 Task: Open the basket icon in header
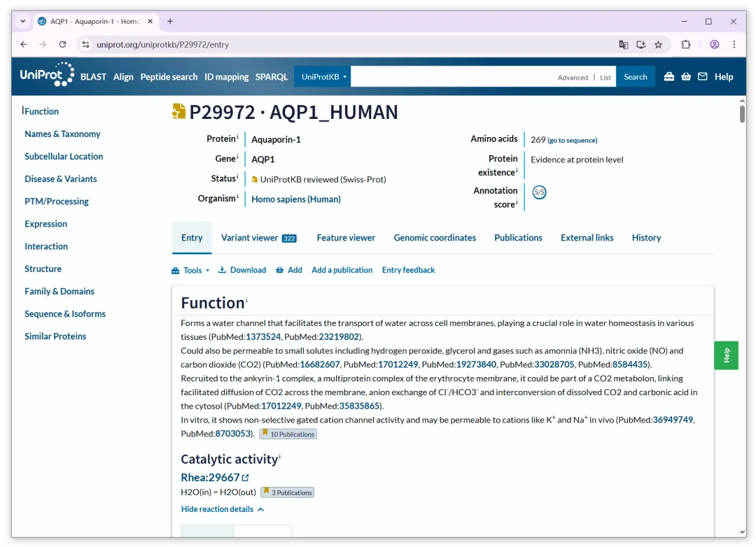[x=685, y=77]
